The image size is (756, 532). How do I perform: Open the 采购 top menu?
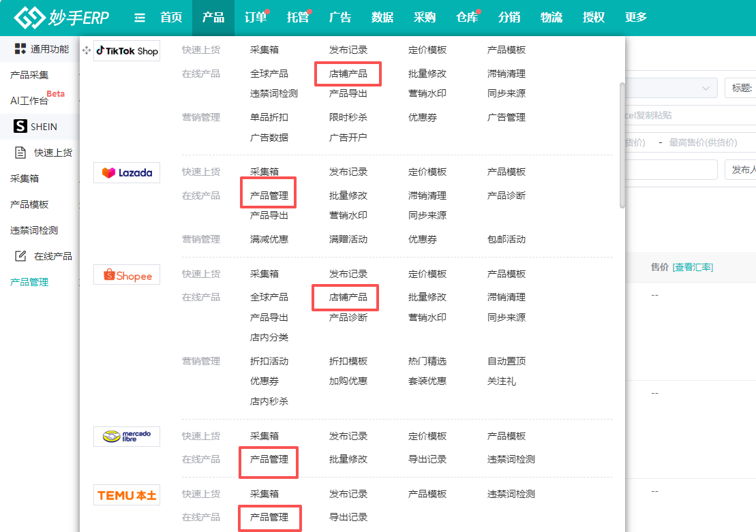pyautogui.click(x=425, y=18)
